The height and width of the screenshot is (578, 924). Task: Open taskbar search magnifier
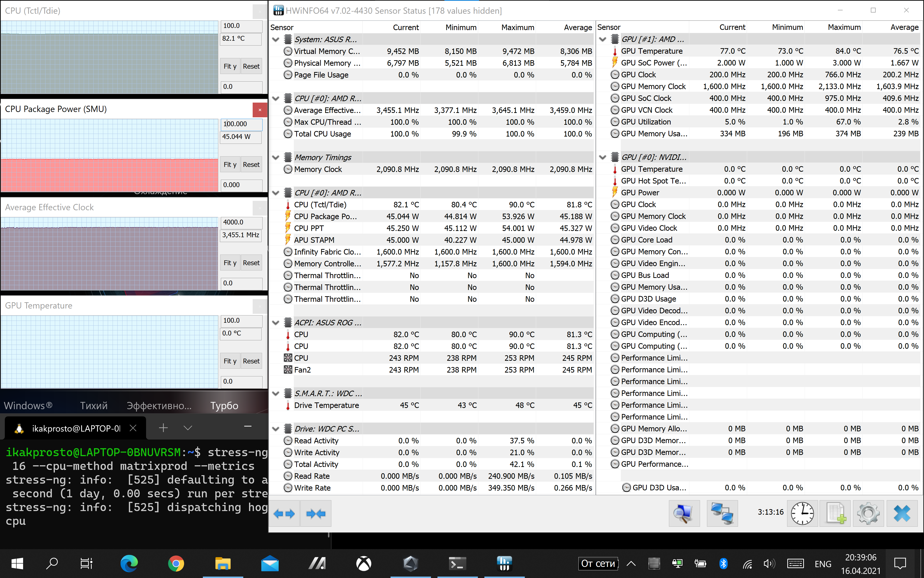point(51,563)
